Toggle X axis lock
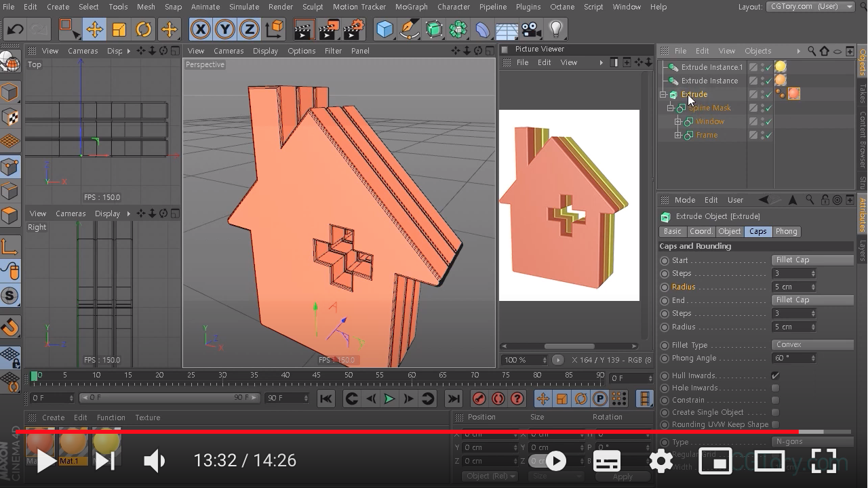The image size is (868, 488). pos(200,29)
